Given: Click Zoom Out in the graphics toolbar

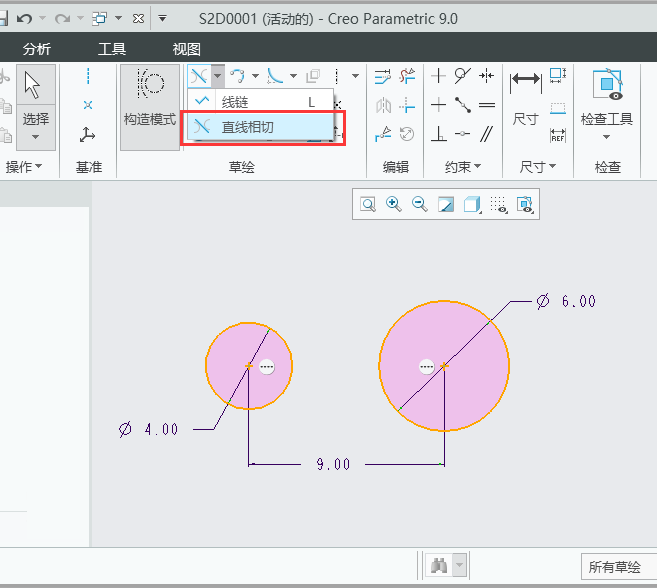Looking at the screenshot, I should (420, 204).
